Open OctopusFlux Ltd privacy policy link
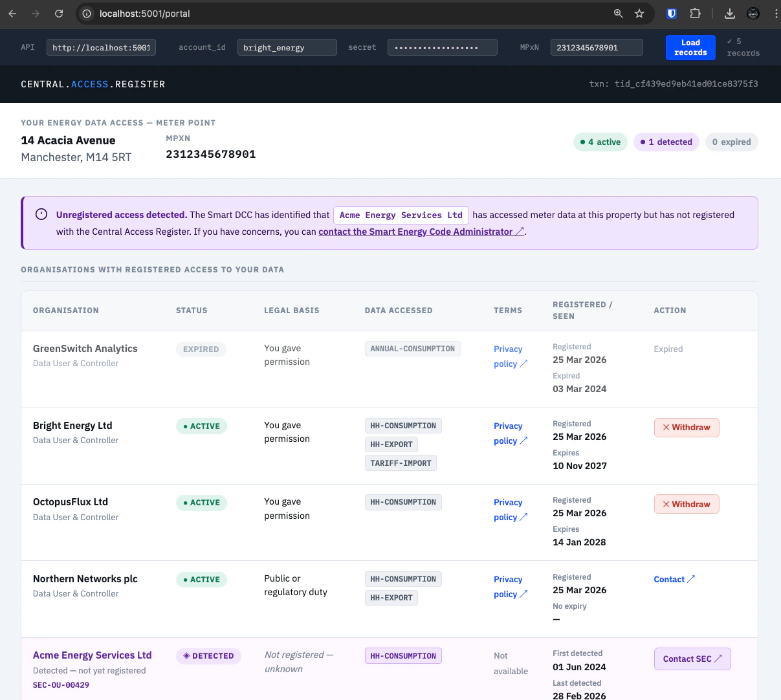 (x=511, y=510)
